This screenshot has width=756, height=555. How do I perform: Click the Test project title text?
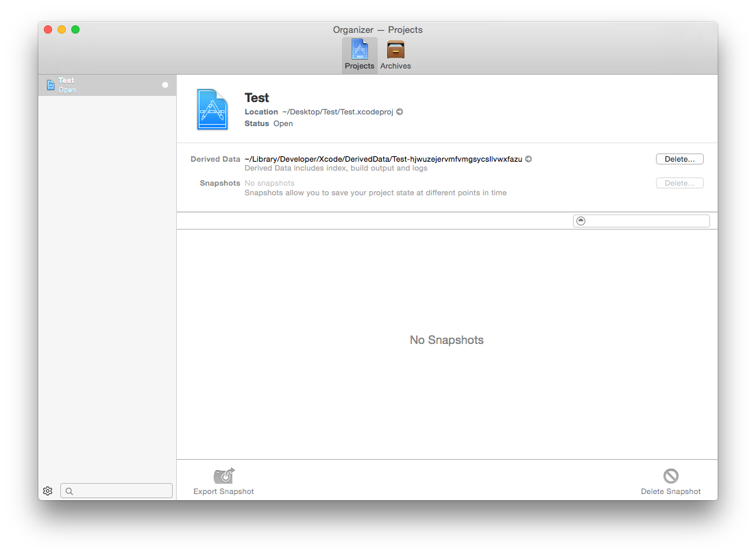pos(256,98)
